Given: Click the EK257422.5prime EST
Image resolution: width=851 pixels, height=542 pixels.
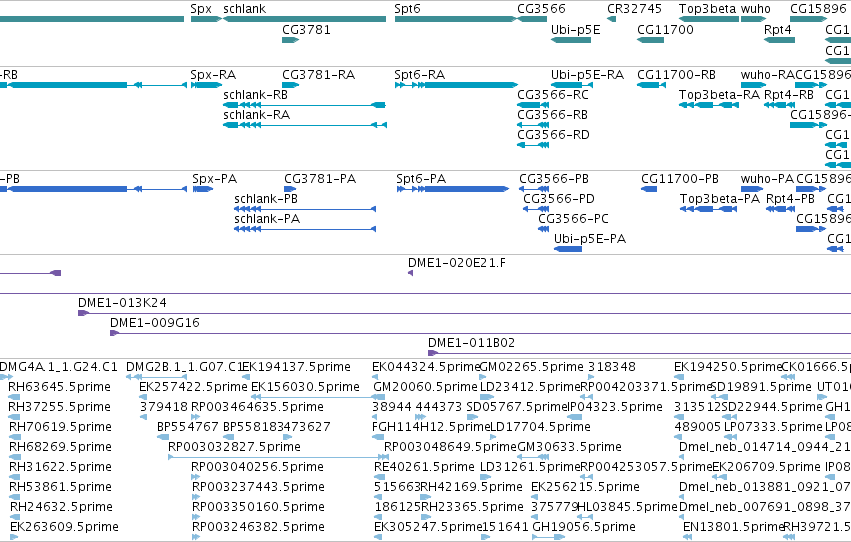Looking at the screenshot, I should click(x=144, y=397).
